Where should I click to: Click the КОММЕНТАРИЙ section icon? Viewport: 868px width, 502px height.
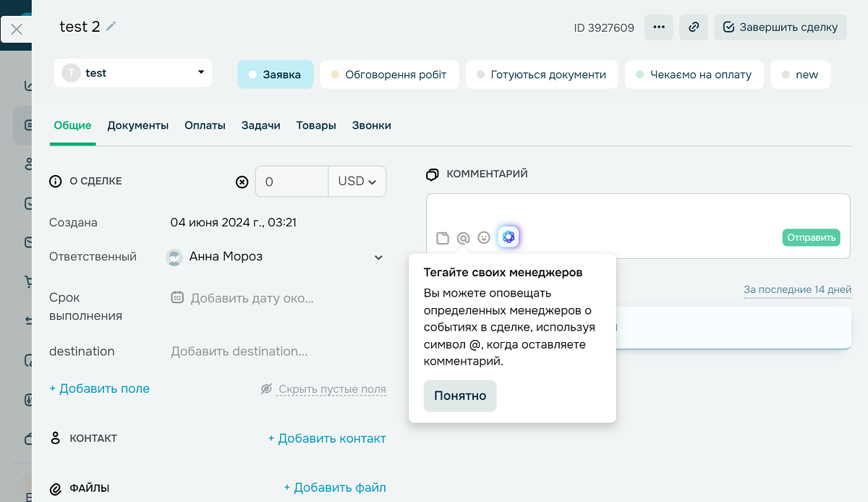(433, 174)
